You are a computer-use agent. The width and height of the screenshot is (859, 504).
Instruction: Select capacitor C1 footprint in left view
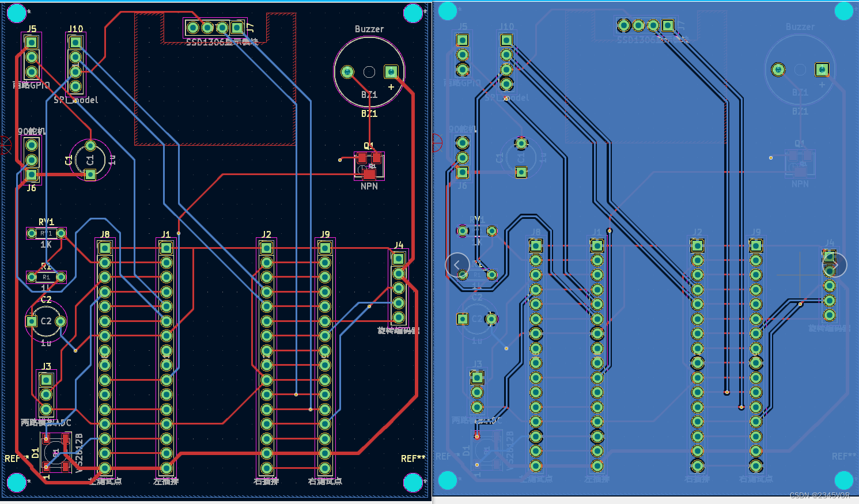pos(90,160)
